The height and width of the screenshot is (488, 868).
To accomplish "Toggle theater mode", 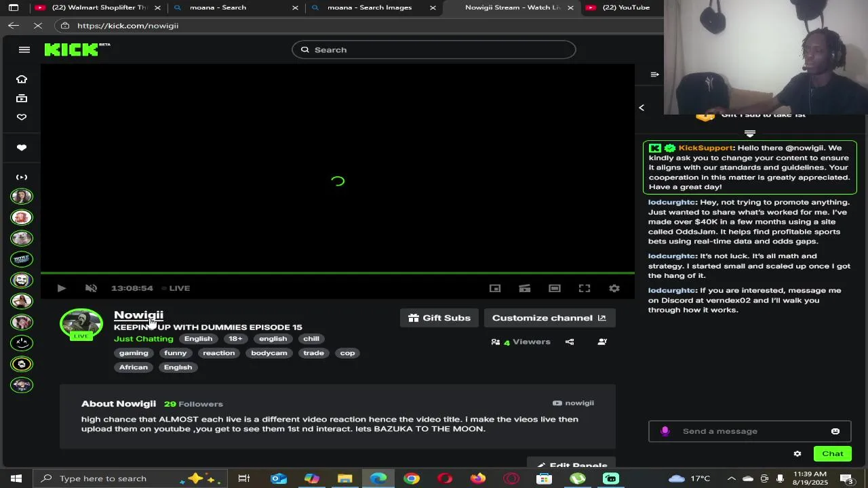I will point(555,288).
